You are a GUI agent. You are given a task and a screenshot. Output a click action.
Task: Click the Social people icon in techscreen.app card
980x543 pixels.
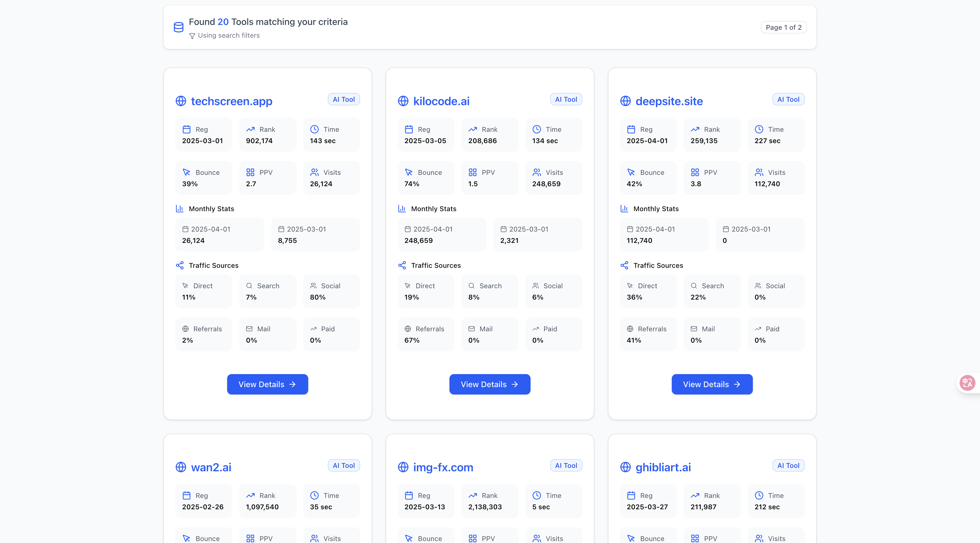(313, 286)
